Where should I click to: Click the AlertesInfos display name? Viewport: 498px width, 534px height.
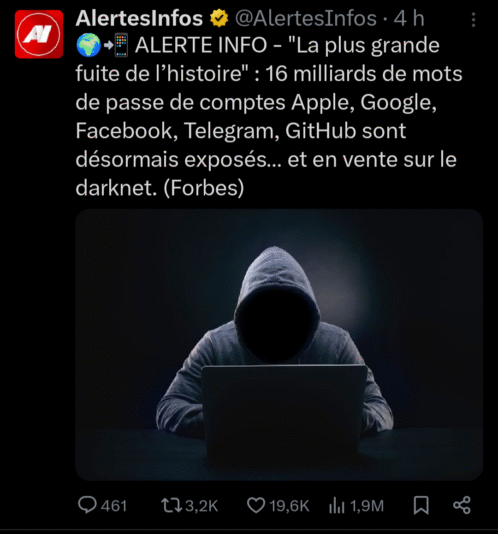139,18
